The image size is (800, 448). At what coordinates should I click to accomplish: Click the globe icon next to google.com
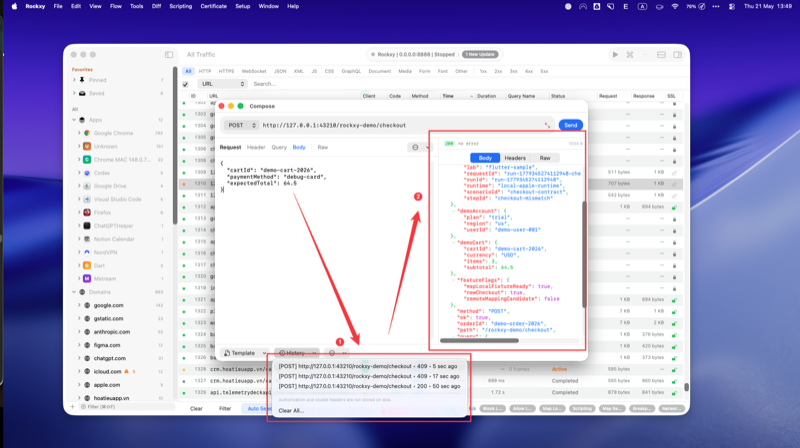(x=87, y=305)
